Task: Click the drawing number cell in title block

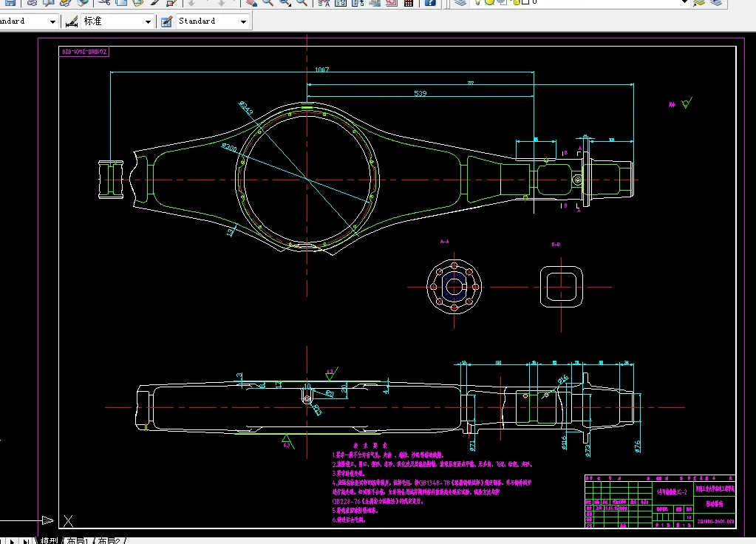Action: [715, 521]
